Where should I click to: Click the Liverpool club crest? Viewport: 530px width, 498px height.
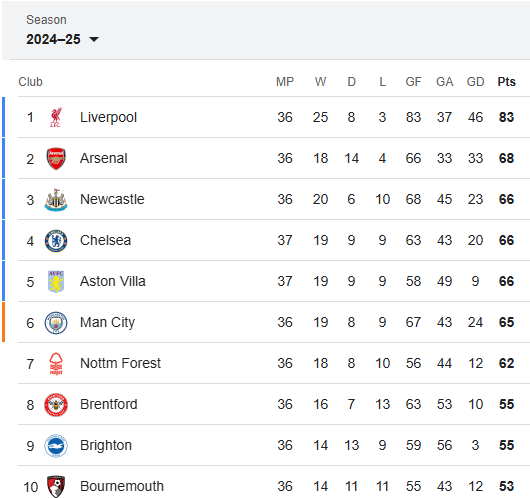click(56, 117)
